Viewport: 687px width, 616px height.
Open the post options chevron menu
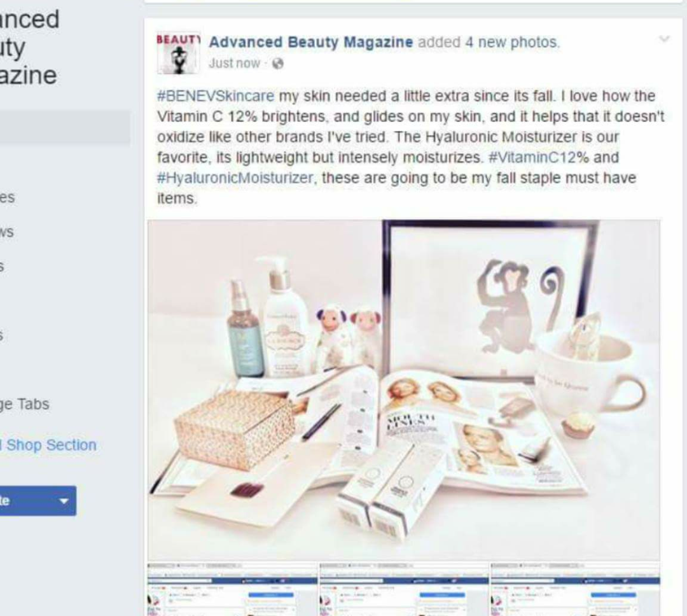coord(664,39)
